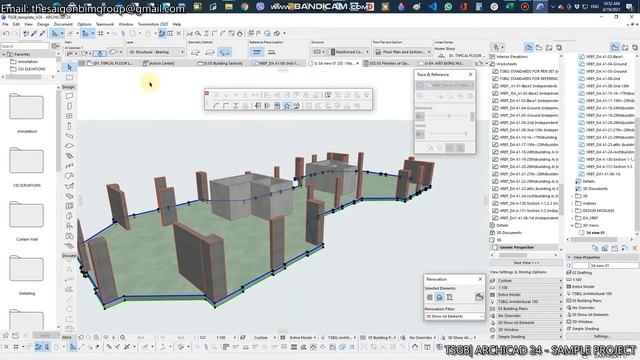The height and width of the screenshot is (360, 640).
Task: Open the Document menu
Action: click(63, 24)
